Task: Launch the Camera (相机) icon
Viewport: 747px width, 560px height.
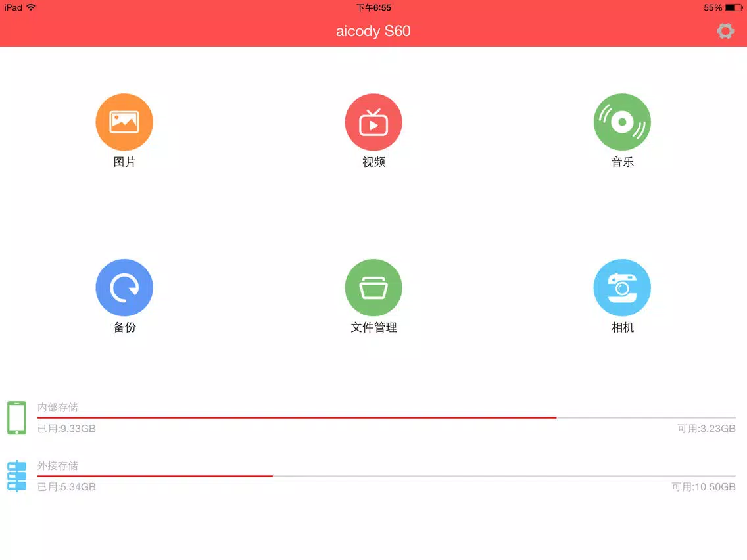Action: 622,288
